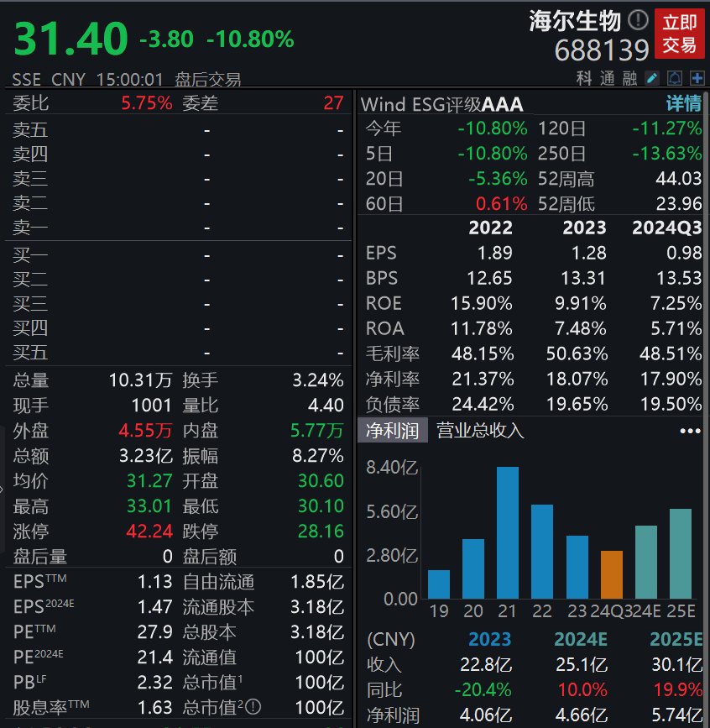The height and width of the screenshot is (728, 710).
Task: Select the 2023 ROE value 9.91%
Action: click(581, 303)
